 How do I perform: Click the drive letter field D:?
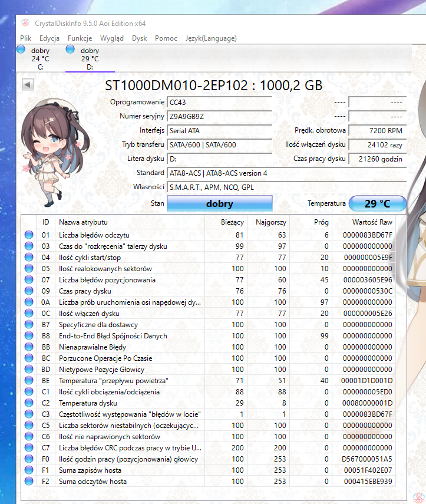pos(219,159)
